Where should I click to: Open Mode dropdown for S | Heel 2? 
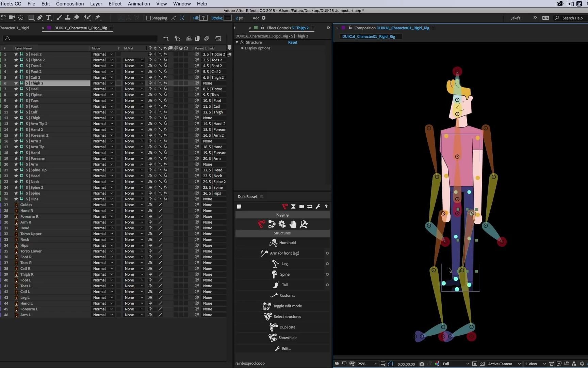point(103,54)
